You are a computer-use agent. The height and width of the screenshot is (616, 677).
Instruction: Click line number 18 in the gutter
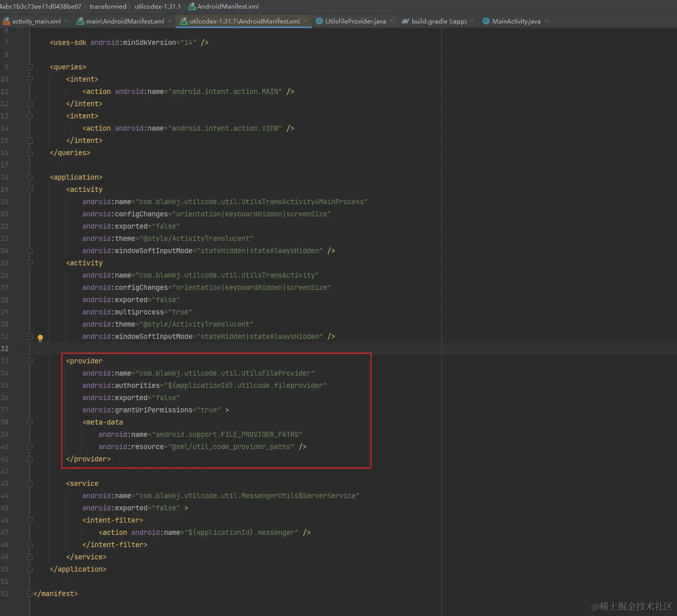pyautogui.click(x=5, y=177)
